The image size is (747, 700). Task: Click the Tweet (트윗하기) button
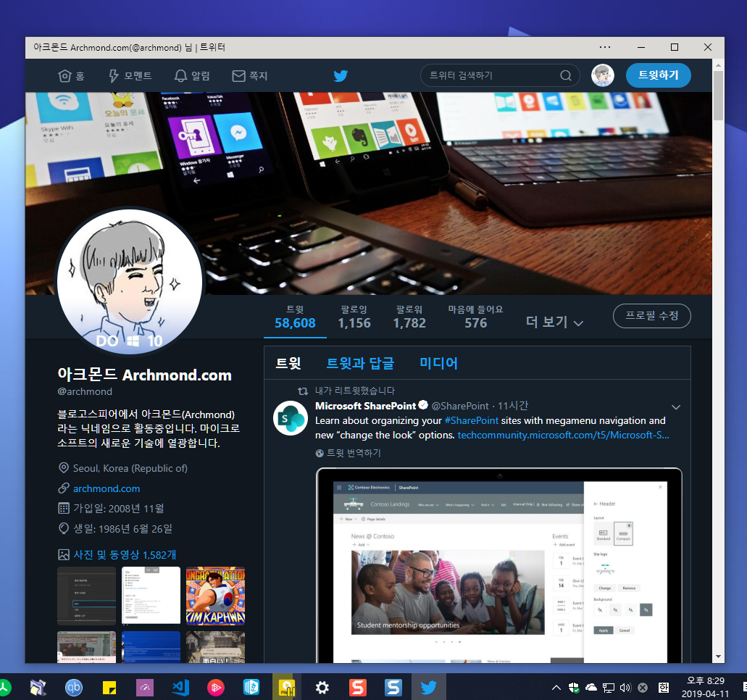[658, 75]
